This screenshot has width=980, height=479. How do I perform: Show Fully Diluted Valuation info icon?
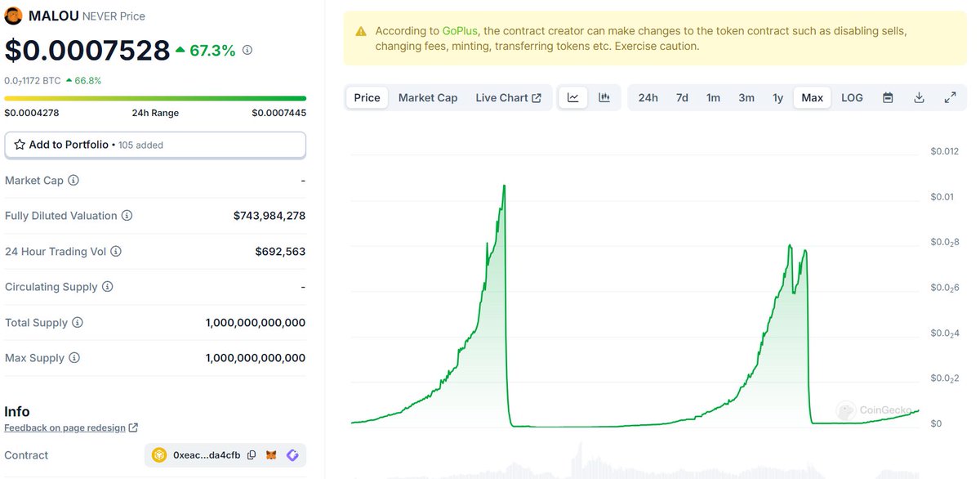[x=127, y=216]
